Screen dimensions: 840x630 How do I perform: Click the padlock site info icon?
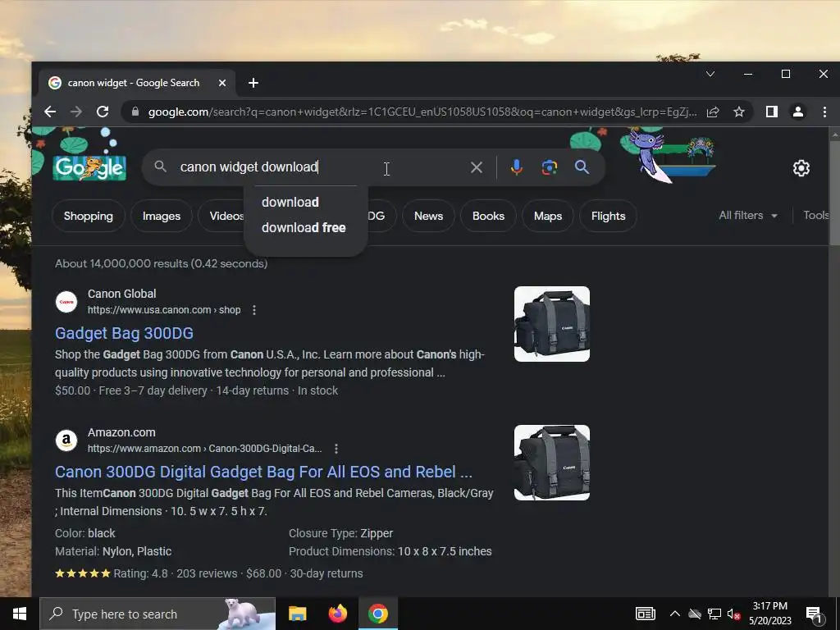coord(135,112)
